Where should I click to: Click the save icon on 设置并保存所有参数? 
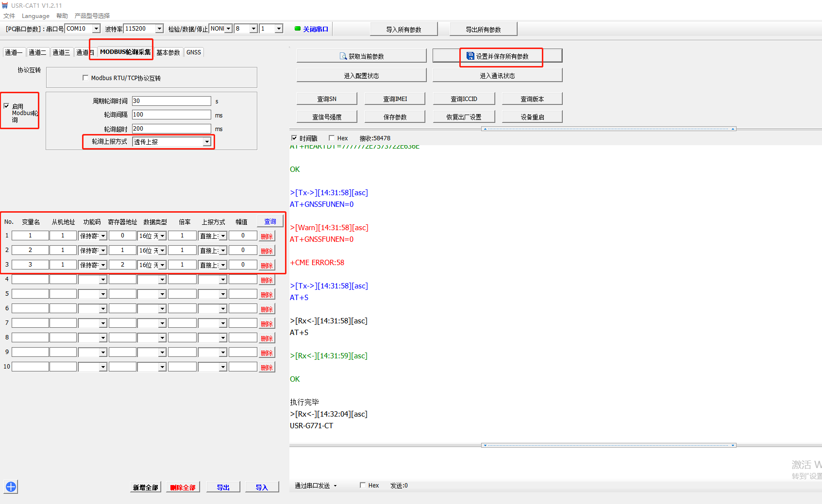click(470, 56)
